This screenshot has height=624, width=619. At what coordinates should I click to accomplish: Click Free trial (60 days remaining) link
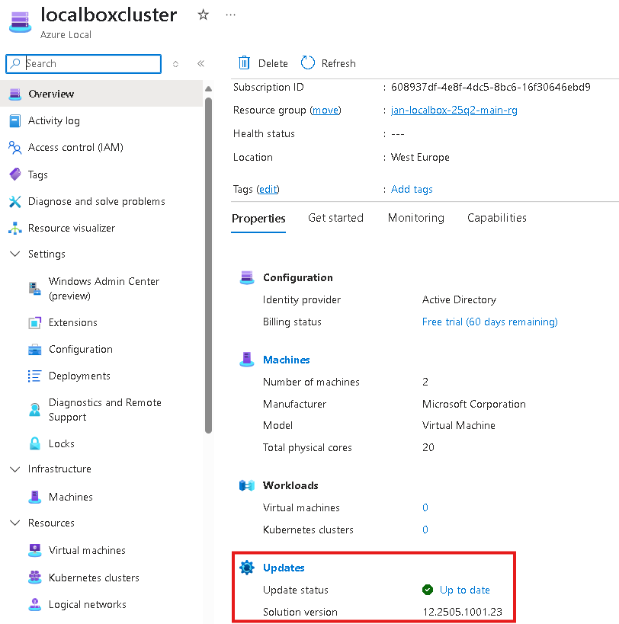tap(490, 322)
